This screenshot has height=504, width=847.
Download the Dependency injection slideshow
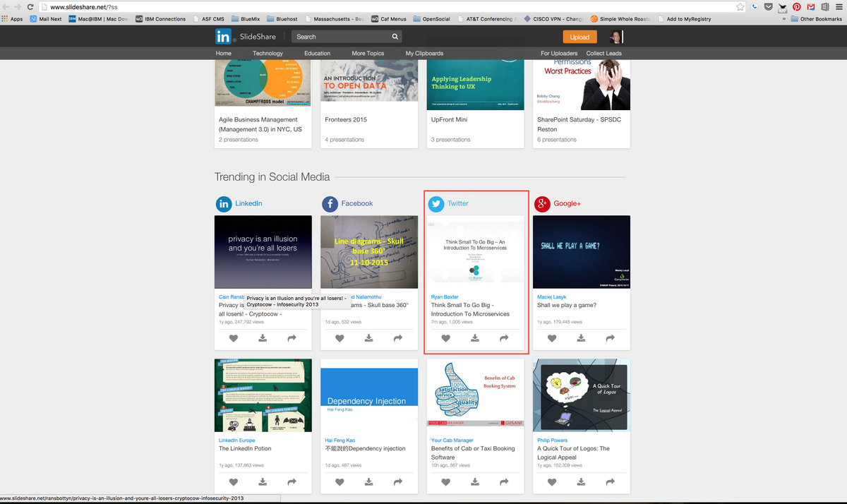click(x=368, y=482)
